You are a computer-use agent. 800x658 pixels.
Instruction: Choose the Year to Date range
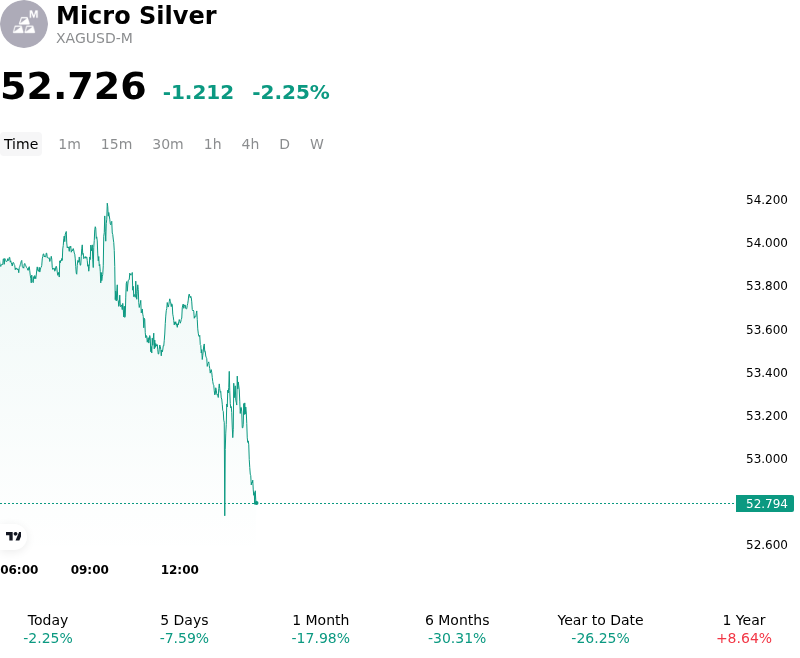[600, 629]
